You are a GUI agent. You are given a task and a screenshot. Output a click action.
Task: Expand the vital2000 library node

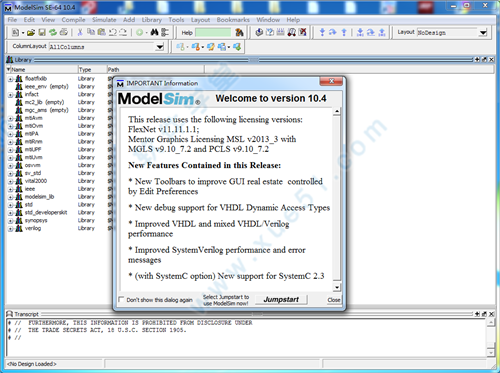10,182
